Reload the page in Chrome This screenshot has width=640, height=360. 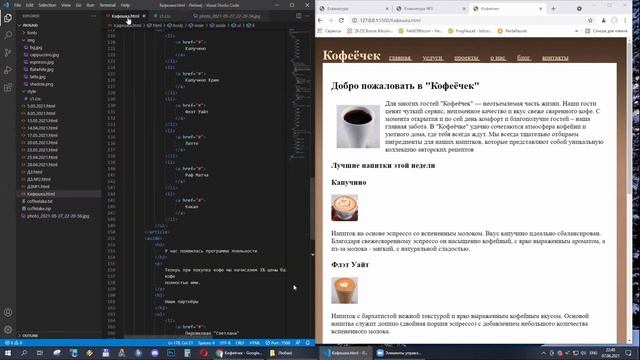[x=341, y=20]
